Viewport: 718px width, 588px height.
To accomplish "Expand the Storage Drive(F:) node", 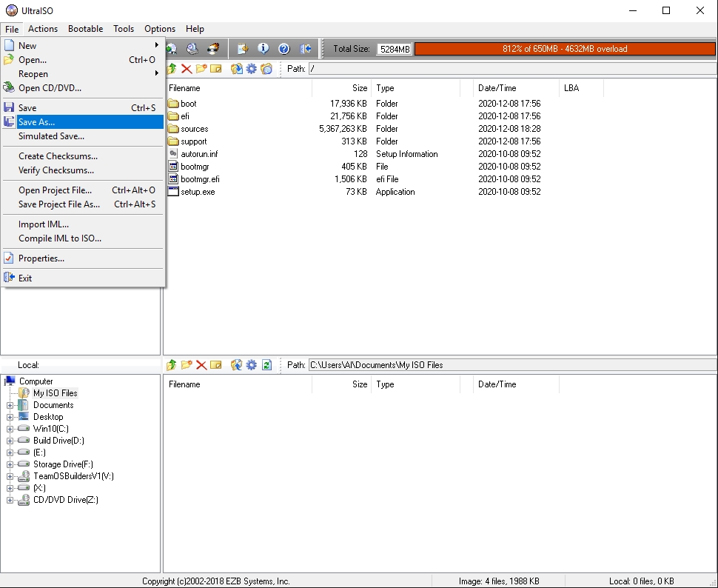I will point(10,465).
